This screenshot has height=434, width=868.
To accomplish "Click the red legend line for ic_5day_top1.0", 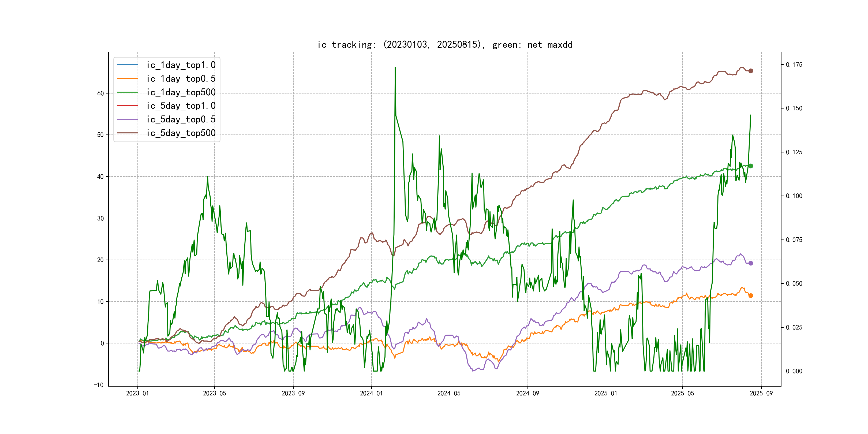I will 127,106.
